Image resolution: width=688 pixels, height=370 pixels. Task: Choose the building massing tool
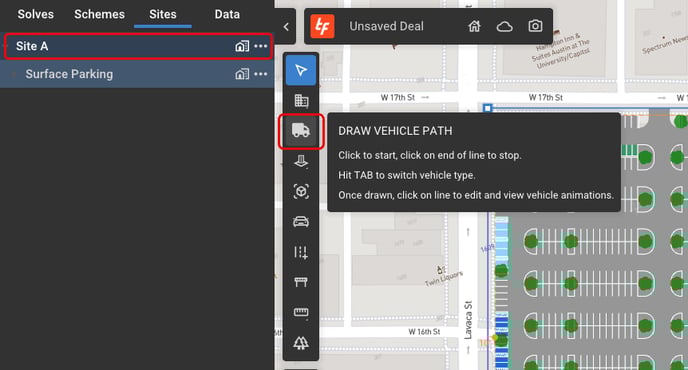[x=301, y=101]
